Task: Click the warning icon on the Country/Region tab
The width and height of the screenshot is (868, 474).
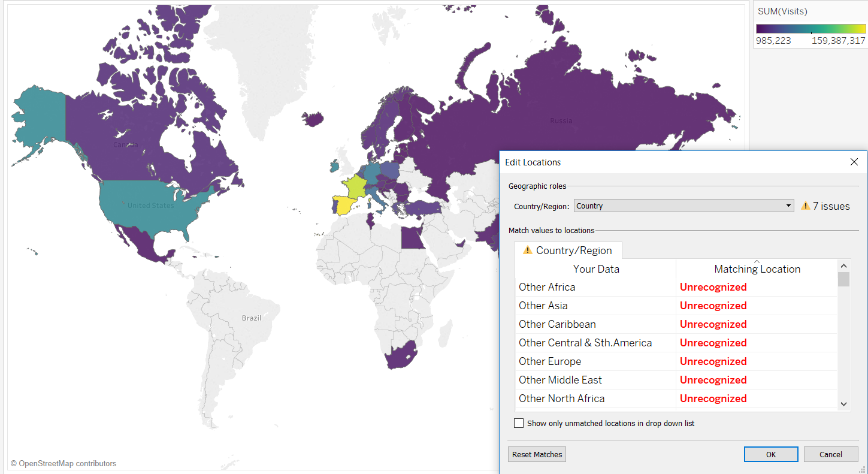Action: click(x=528, y=250)
